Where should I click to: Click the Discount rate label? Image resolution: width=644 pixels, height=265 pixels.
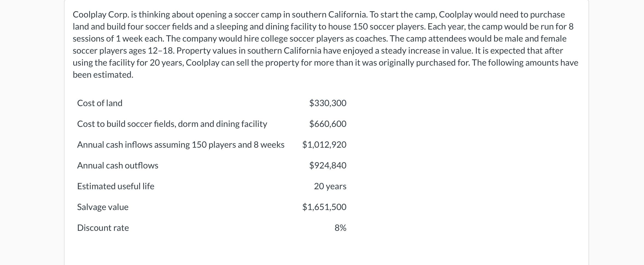point(103,228)
